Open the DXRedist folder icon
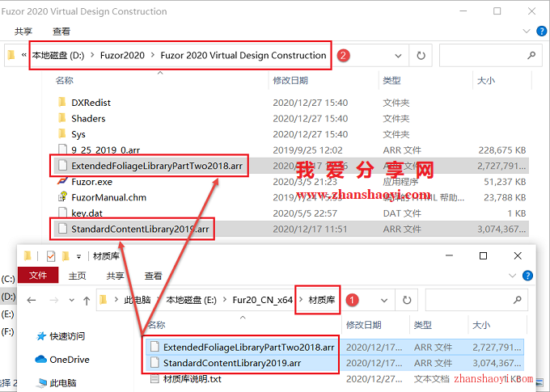This screenshot has width=550, height=392. point(62,102)
